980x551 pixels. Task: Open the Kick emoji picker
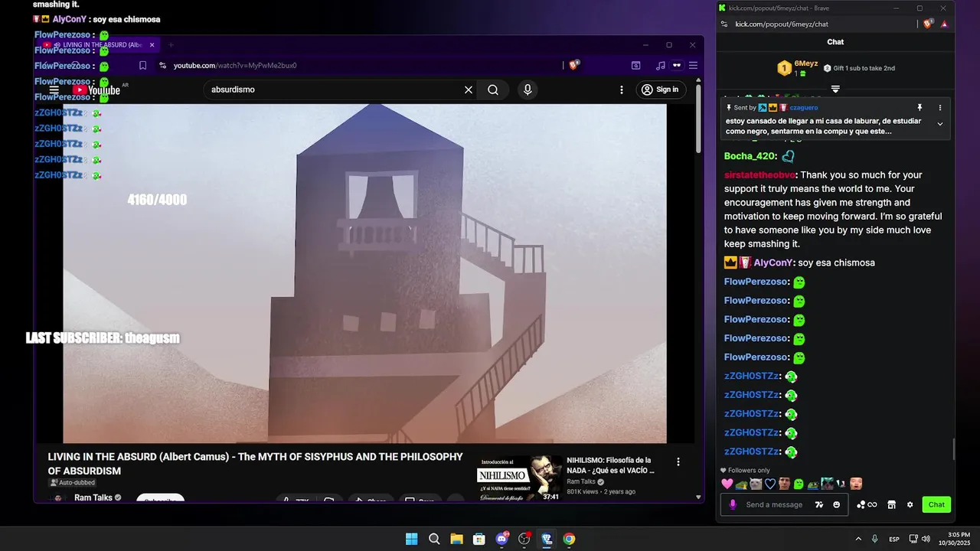tap(836, 504)
